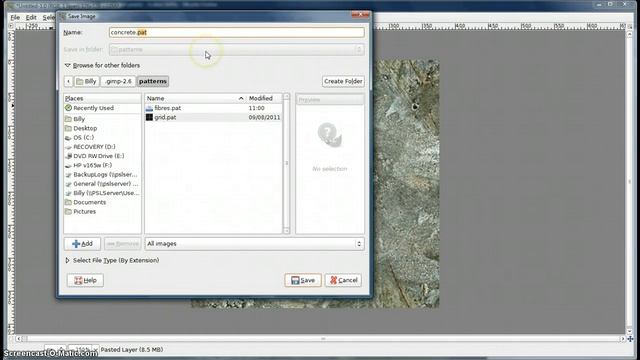Sort files by Modified column header
This screenshot has width=640, height=360.
pos(264,98)
